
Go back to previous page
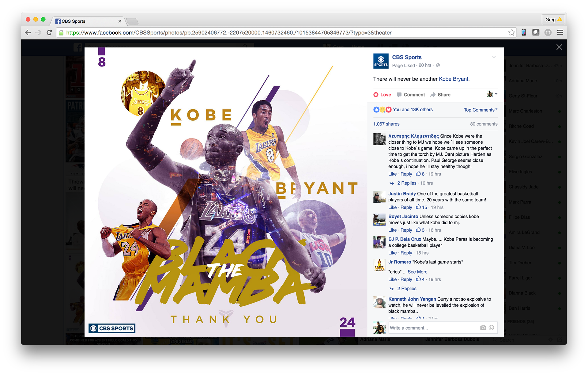point(28,32)
